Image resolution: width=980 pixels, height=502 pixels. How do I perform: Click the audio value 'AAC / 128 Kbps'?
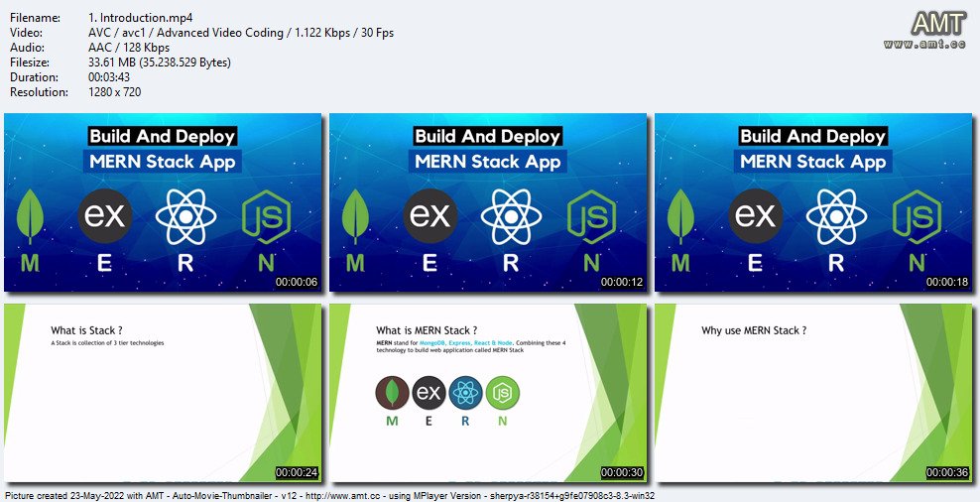129,48
